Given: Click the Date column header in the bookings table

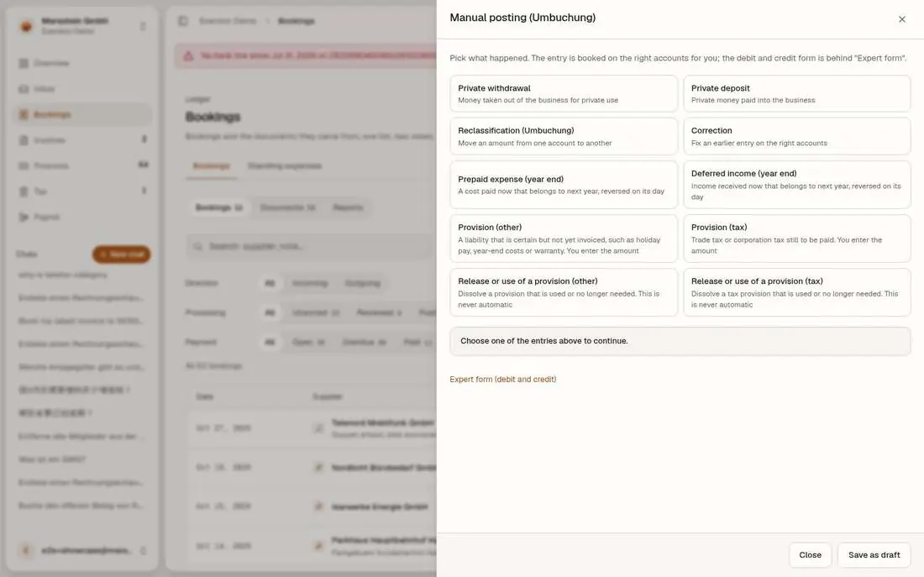Looking at the screenshot, I should click(x=204, y=396).
